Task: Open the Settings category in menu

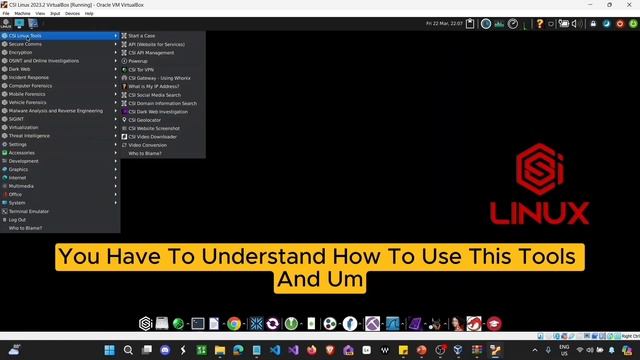Action: click(60, 144)
